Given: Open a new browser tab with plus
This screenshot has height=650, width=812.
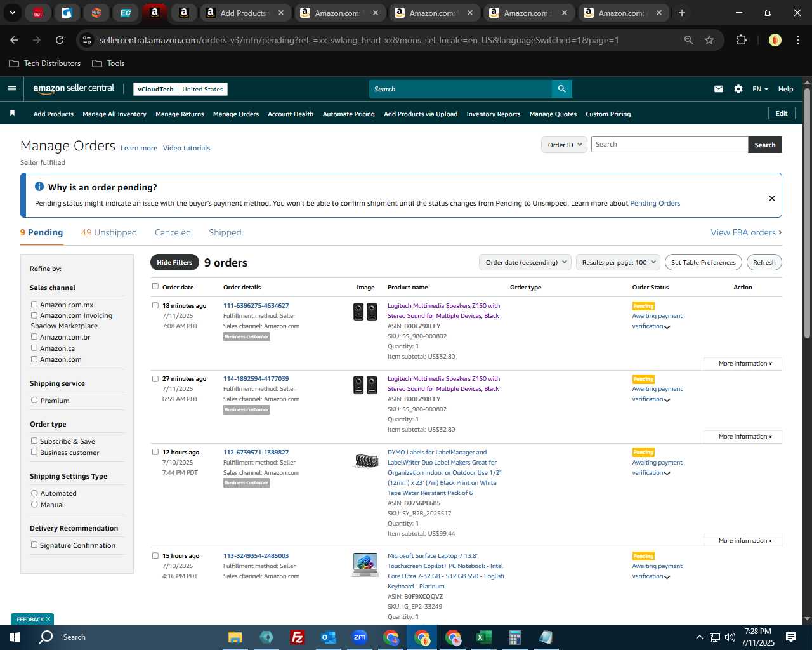Looking at the screenshot, I should pyautogui.click(x=682, y=13).
